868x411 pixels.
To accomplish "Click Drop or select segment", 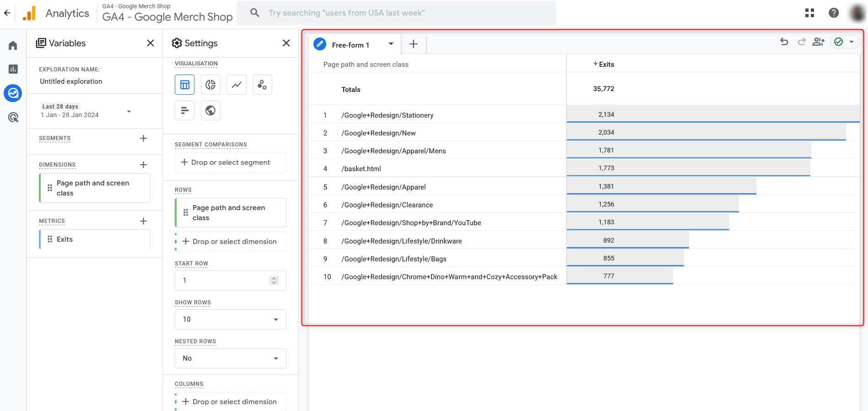I will pos(231,162).
